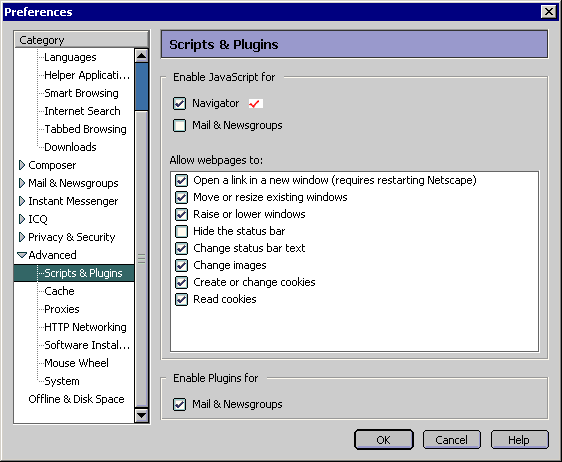Viewport: 562px width, 462px height.
Task: Open Smart Browsing preferences
Action: tap(81, 93)
